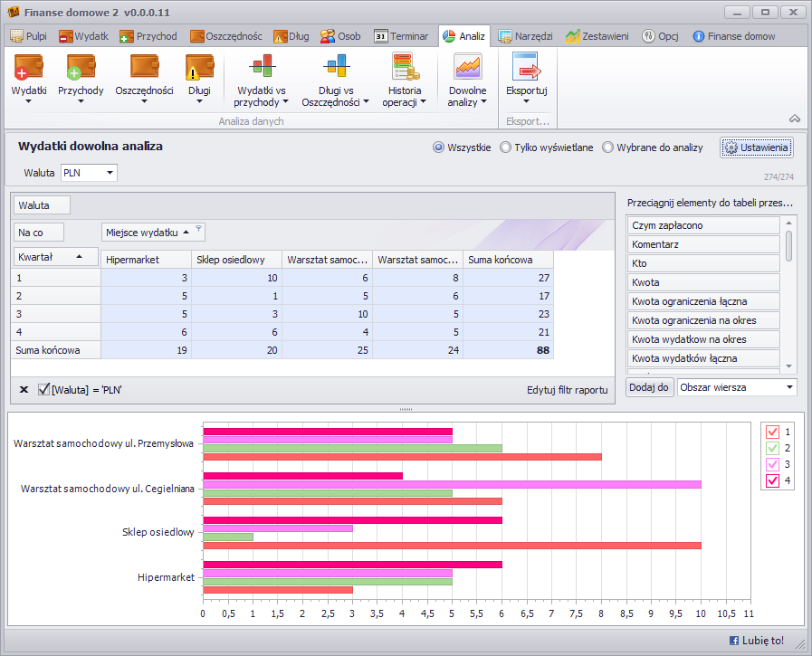Click the Eksportuj icon
Viewport: 812px width, 656px height.
pyautogui.click(x=526, y=68)
